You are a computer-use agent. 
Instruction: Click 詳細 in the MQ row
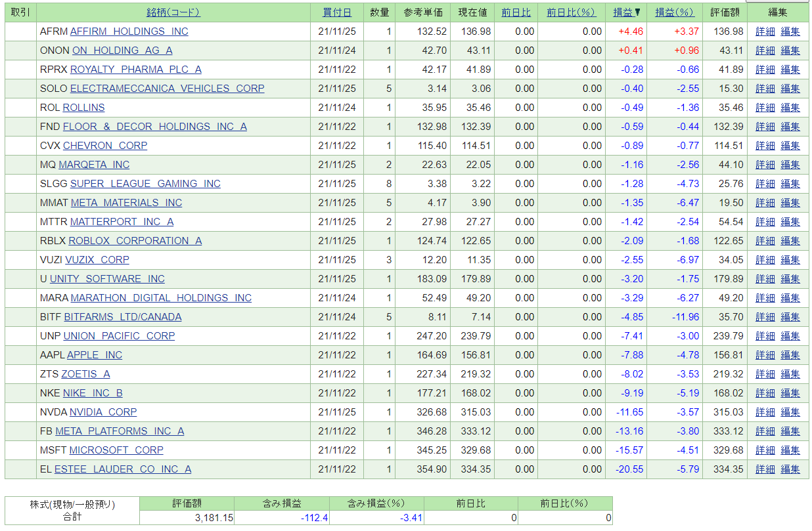coord(765,165)
